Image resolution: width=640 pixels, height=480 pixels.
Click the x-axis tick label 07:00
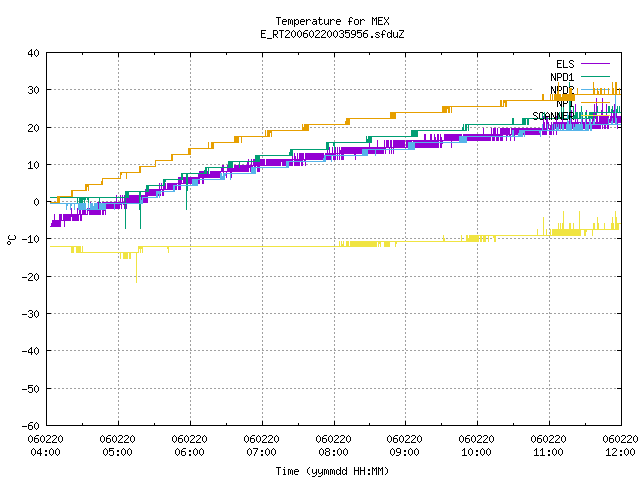click(261, 452)
